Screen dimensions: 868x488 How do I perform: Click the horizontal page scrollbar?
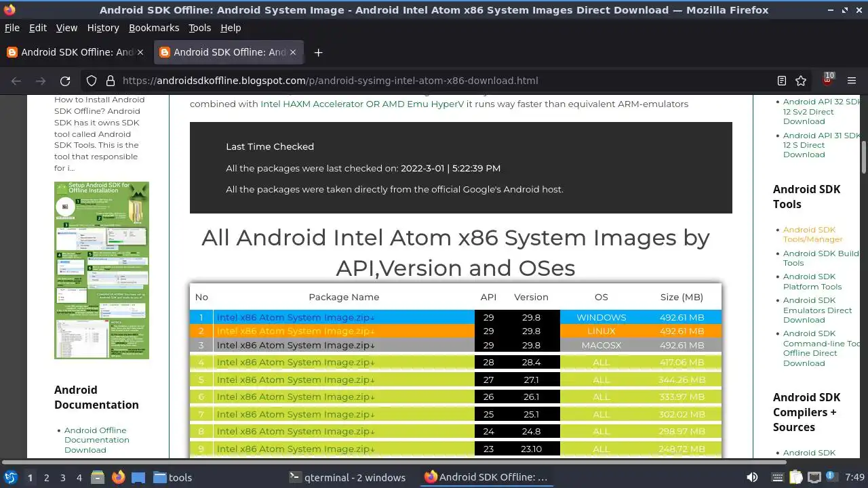(394, 462)
